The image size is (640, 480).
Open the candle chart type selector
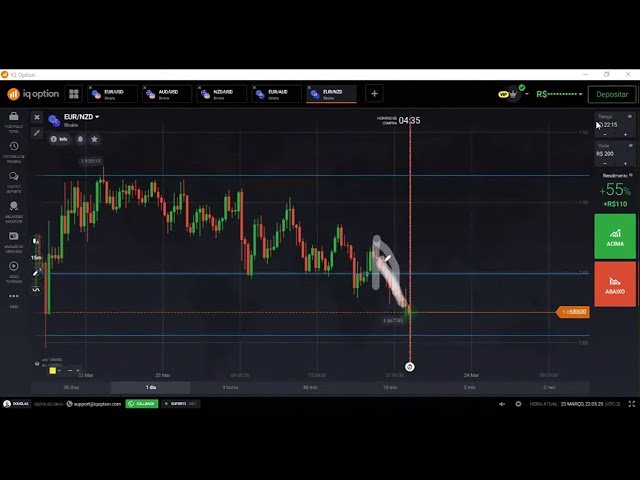pyautogui.click(x=36, y=241)
